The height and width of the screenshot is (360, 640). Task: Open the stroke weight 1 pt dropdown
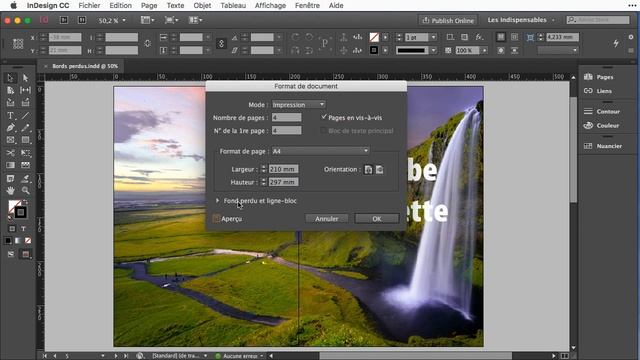[x=434, y=37]
